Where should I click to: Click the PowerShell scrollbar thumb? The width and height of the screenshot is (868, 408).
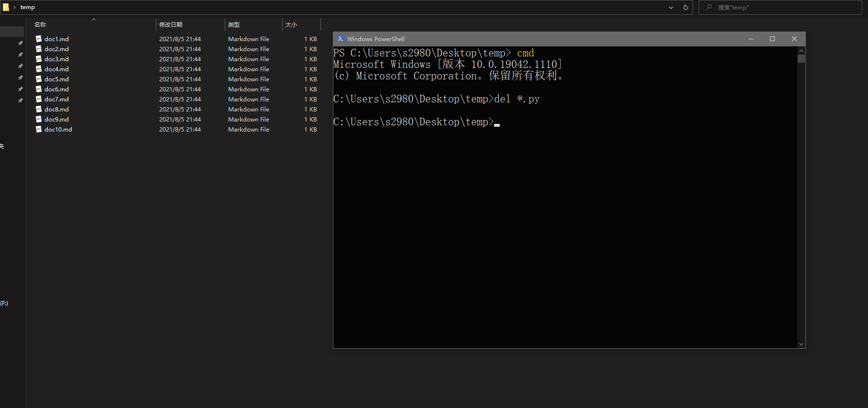point(801,59)
